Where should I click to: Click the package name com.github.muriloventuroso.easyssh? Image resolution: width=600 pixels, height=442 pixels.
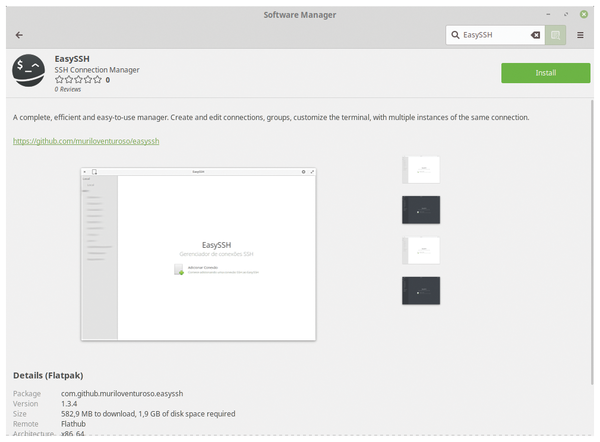[122, 393]
